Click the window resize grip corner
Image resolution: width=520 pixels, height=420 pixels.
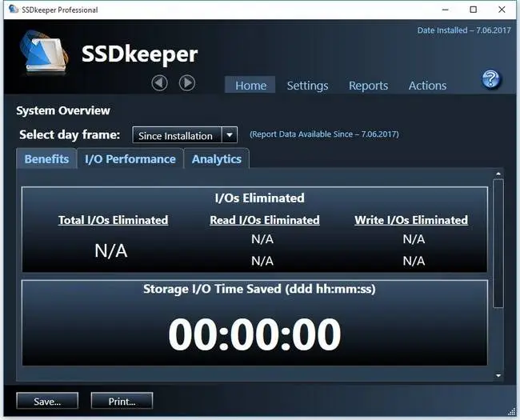(512, 412)
